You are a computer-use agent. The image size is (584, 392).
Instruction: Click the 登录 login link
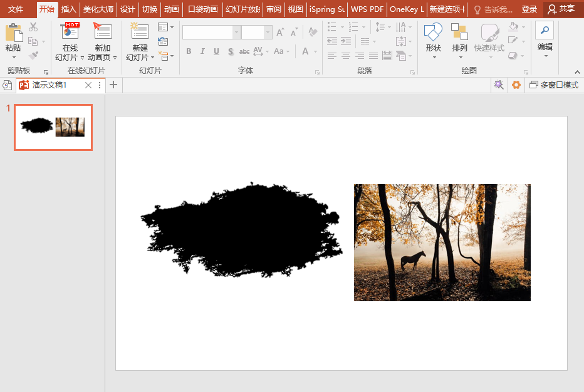pyautogui.click(x=529, y=9)
